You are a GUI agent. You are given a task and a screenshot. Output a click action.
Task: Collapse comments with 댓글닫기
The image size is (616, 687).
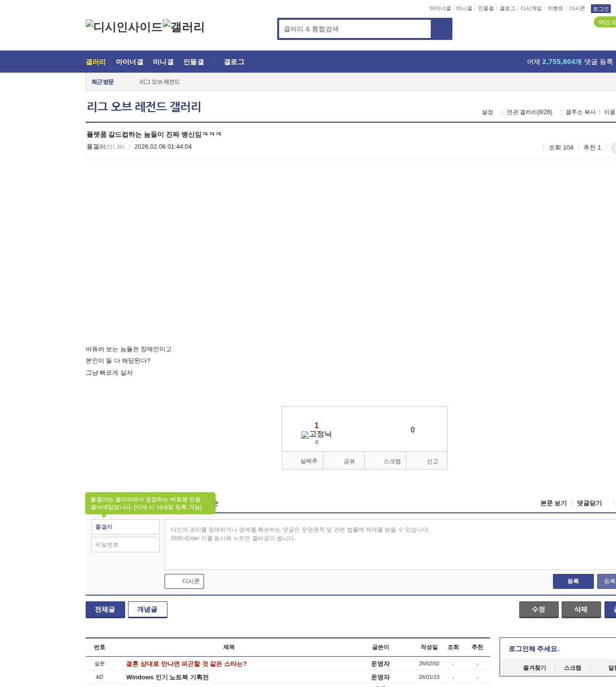(590, 503)
